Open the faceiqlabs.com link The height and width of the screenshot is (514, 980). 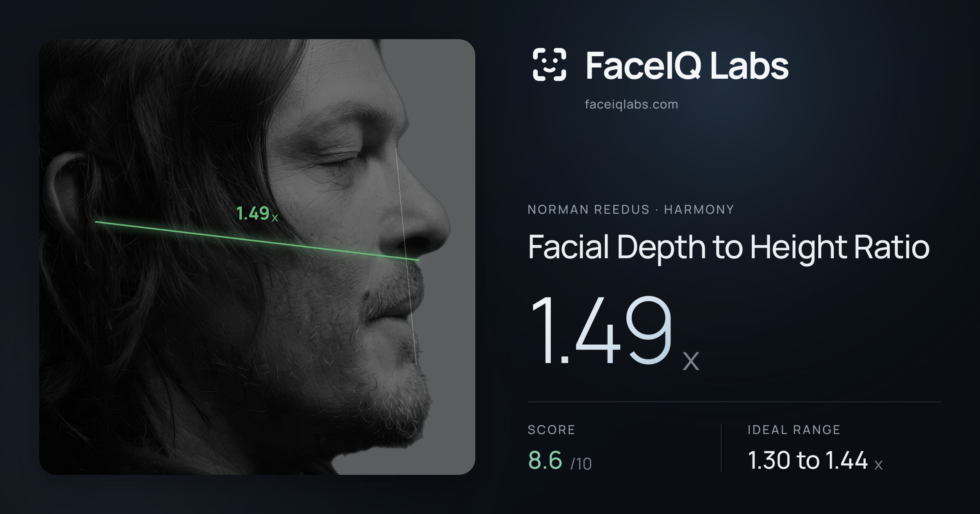pos(631,104)
